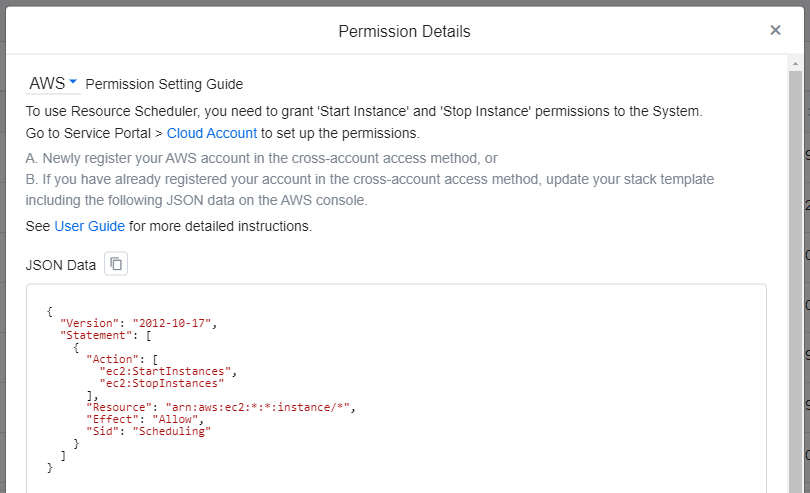Follow the Cloud Account link

point(212,133)
